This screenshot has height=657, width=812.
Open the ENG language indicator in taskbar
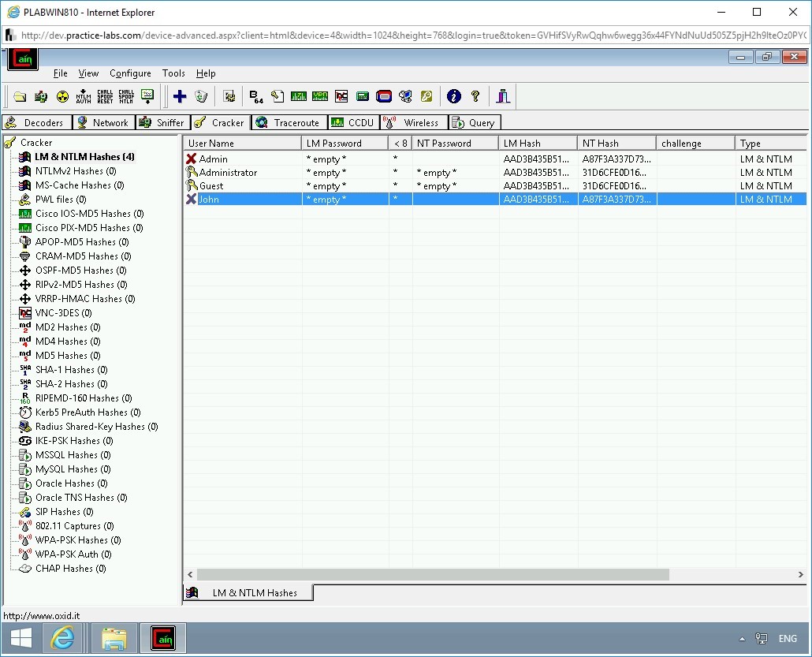tap(787, 638)
